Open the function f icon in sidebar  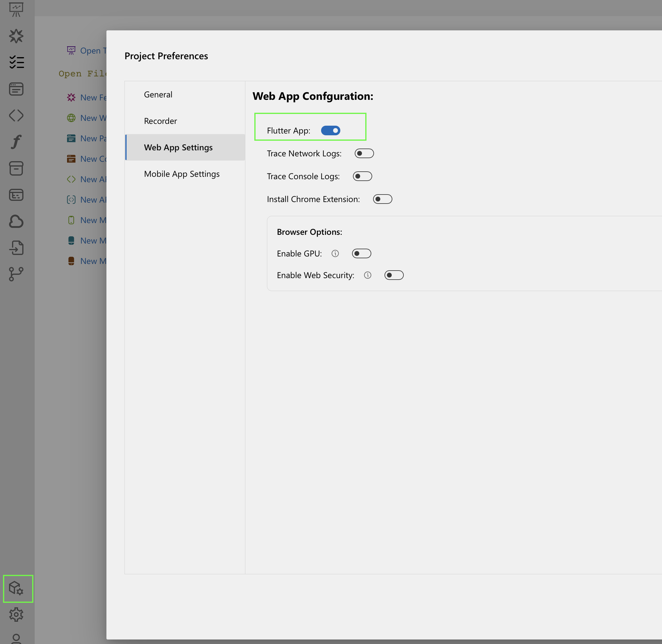[x=16, y=142]
